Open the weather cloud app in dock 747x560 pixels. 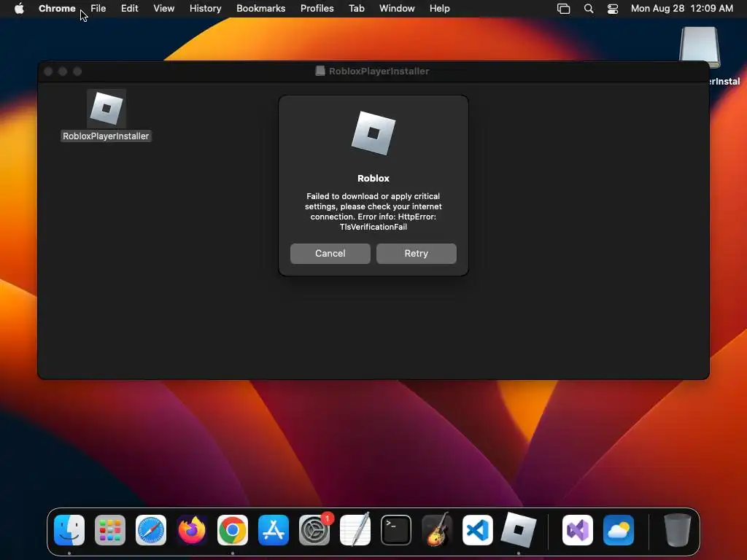click(619, 530)
